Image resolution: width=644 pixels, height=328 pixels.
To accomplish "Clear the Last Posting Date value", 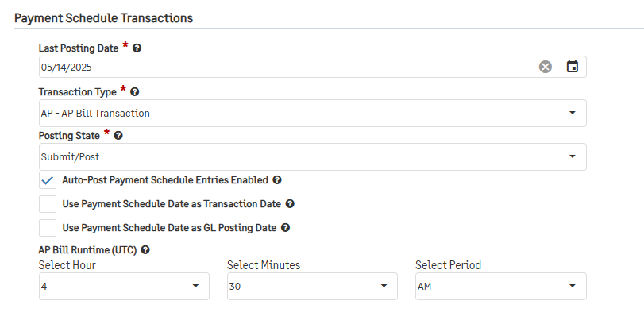I will tap(545, 67).
